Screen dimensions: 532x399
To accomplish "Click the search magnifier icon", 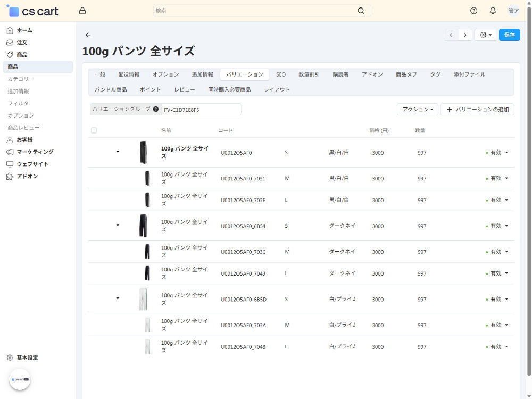I will click(361, 11).
